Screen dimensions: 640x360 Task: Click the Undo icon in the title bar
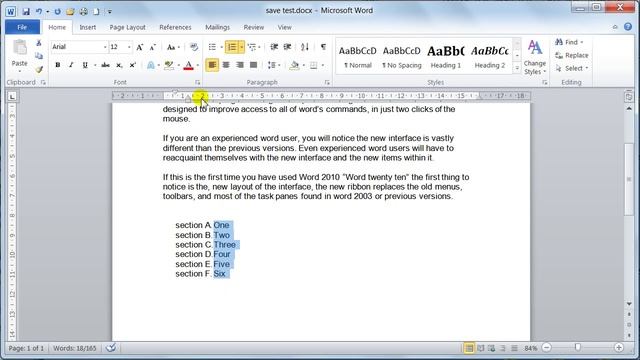click(39, 11)
